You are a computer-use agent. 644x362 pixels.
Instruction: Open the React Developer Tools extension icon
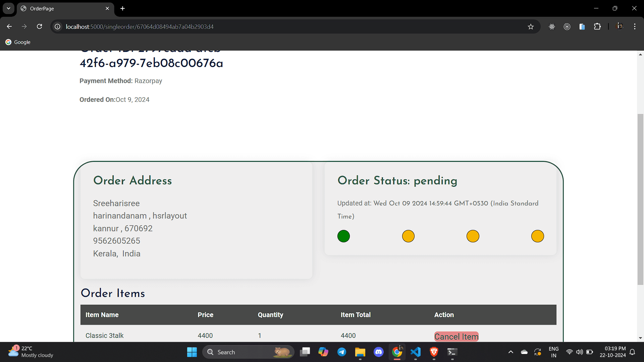click(552, 26)
